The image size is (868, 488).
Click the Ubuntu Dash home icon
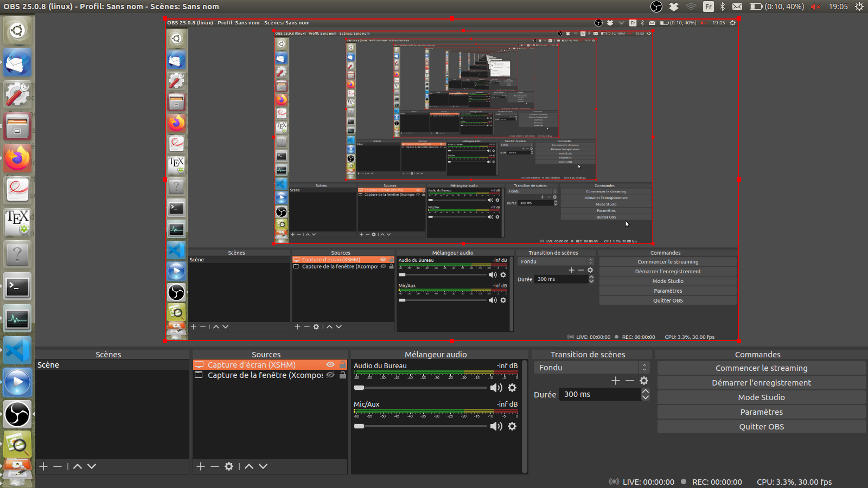(17, 30)
